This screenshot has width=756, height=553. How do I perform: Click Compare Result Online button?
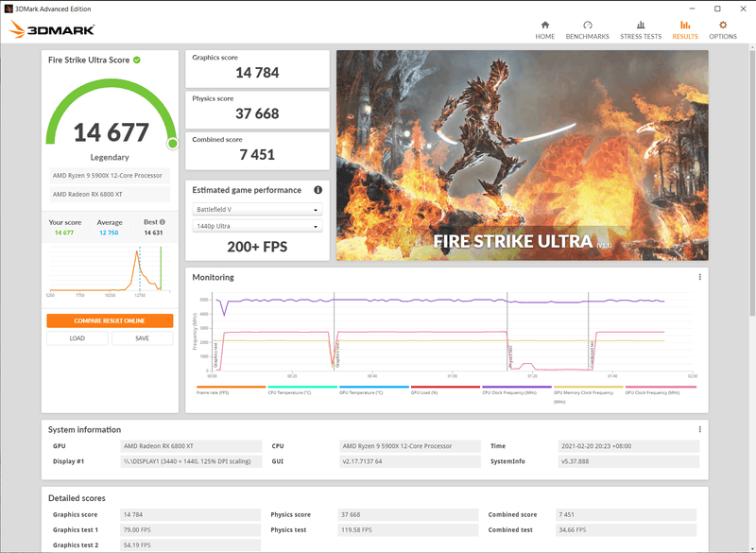pos(110,320)
